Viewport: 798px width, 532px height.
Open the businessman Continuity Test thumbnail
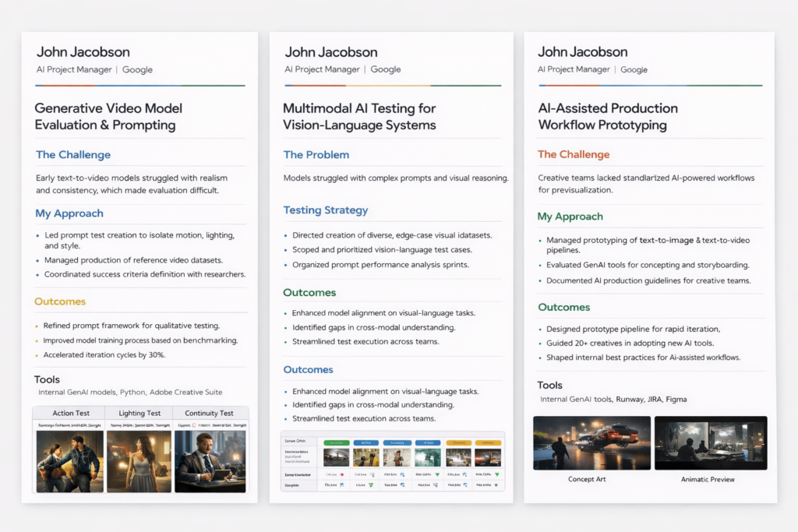pos(210,461)
